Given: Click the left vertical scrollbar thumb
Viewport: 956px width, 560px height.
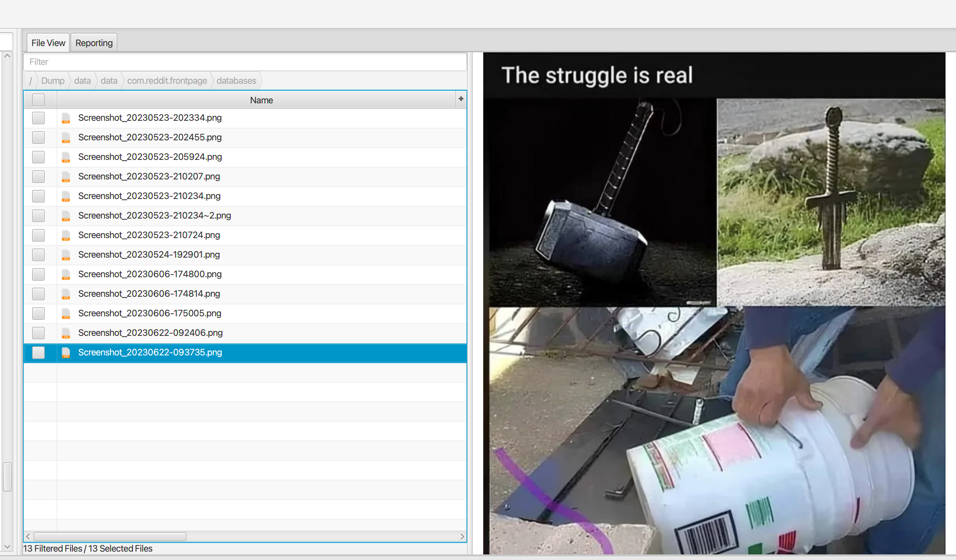Looking at the screenshot, I should (7, 477).
